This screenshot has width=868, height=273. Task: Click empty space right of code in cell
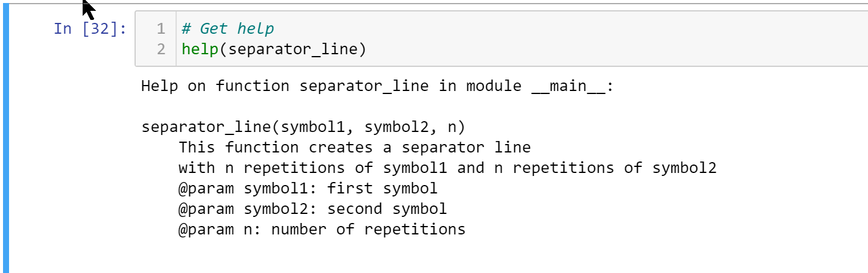click(x=603, y=39)
